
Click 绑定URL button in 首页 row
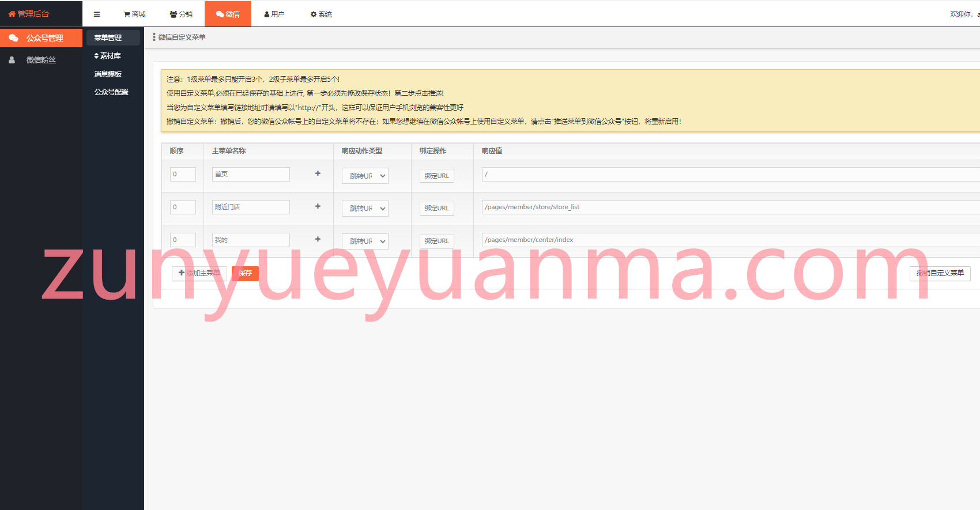(x=436, y=176)
